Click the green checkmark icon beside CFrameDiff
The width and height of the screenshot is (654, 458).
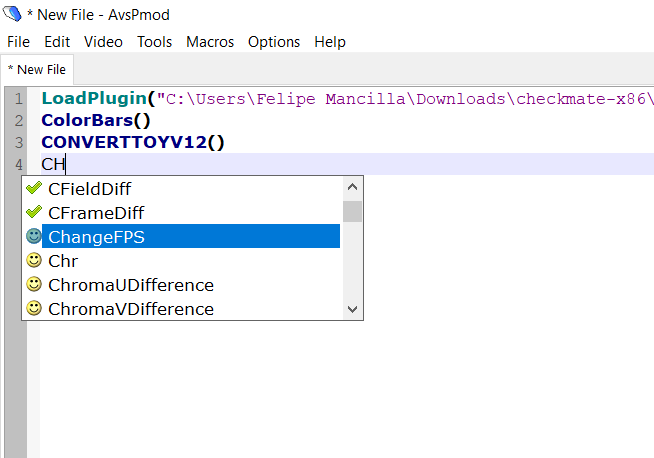point(34,212)
